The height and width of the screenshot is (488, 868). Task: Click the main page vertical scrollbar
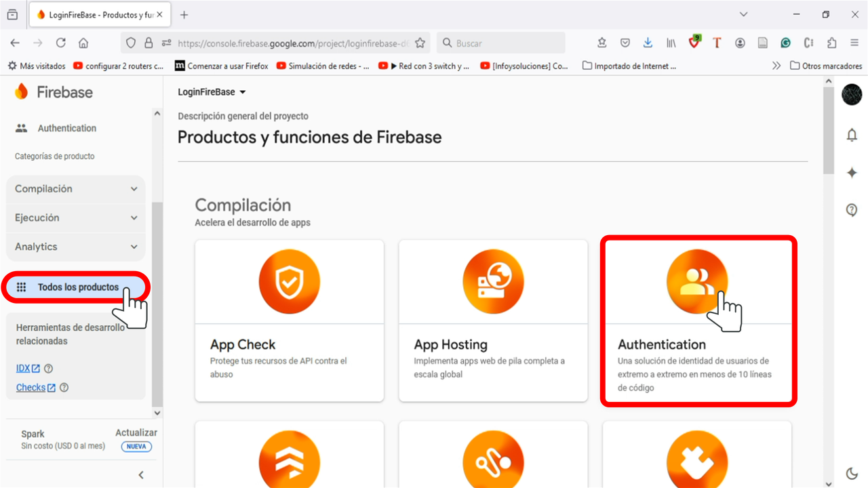(x=828, y=130)
